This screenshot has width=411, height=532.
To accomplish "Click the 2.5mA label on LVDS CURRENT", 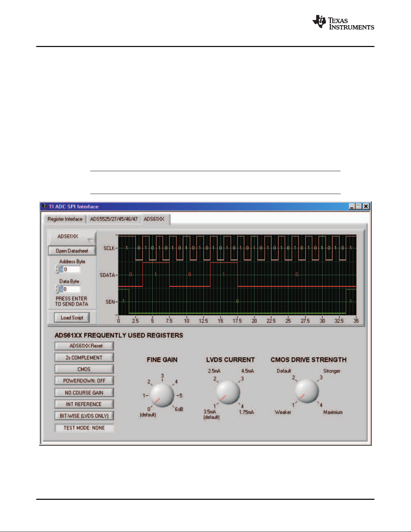I will (x=214, y=371).
